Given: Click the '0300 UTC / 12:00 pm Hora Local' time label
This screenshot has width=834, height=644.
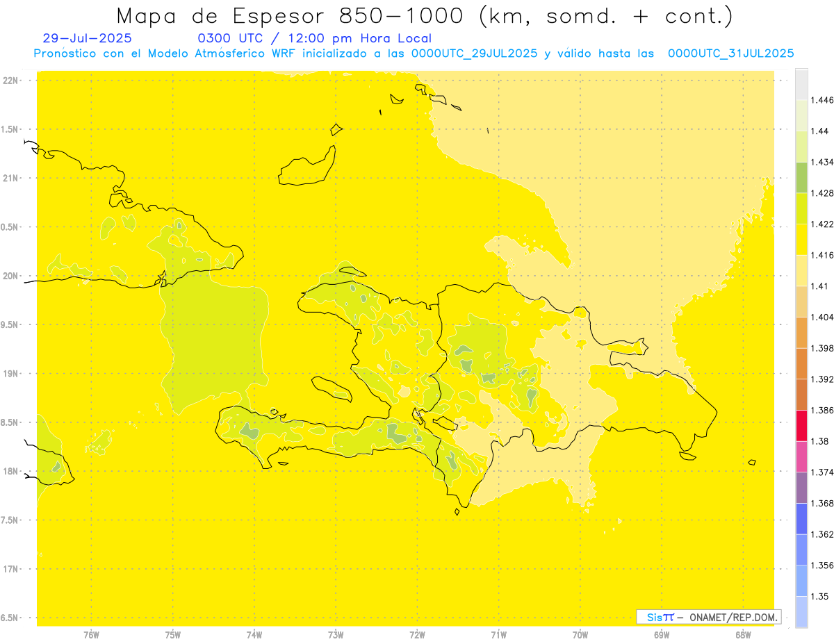Looking at the screenshot, I should pyautogui.click(x=315, y=38).
